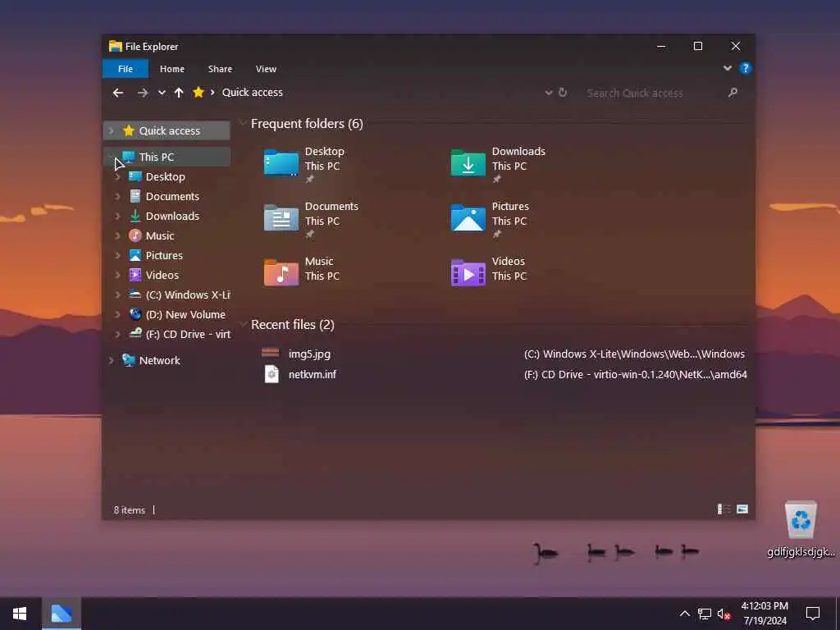
Task: Switch to details view in status bar
Action: (724, 509)
